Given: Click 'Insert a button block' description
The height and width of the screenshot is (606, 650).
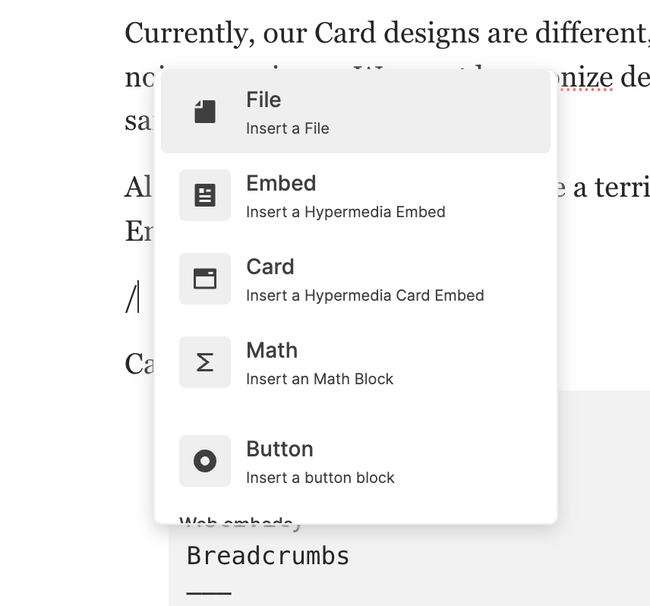Looking at the screenshot, I should [x=320, y=478].
